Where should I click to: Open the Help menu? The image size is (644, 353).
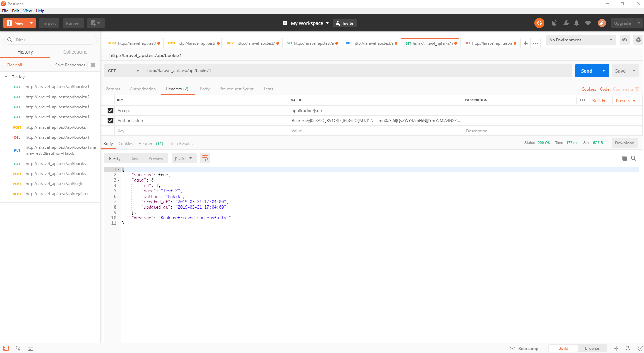click(x=40, y=11)
